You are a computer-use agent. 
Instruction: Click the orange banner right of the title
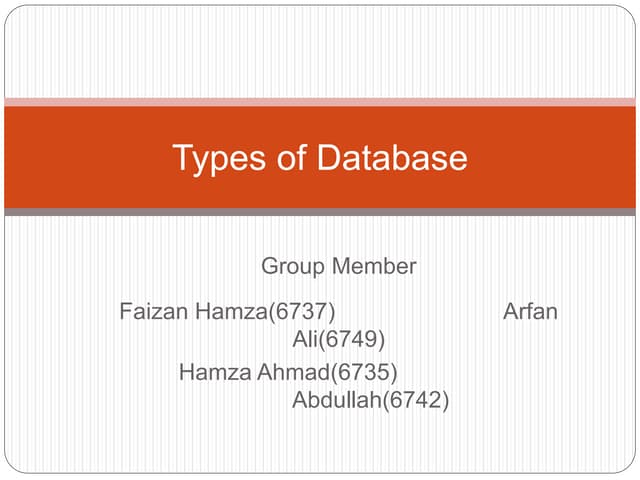click(x=560, y=158)
